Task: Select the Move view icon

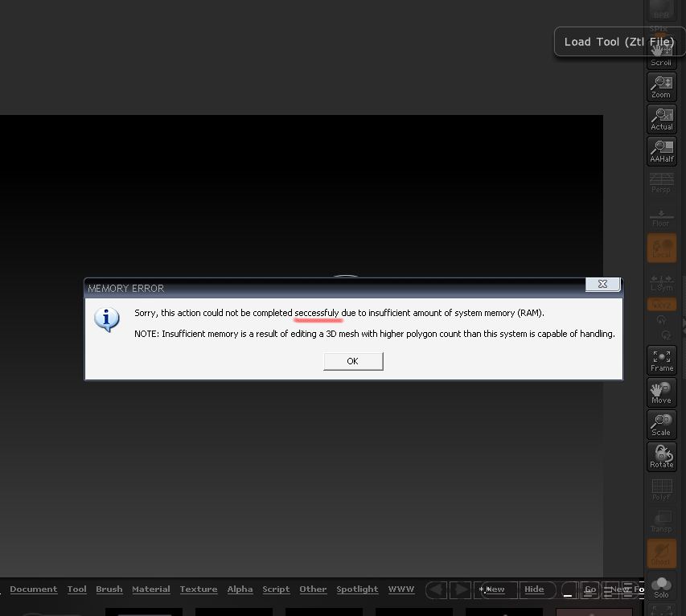Action: click(662, 392)
